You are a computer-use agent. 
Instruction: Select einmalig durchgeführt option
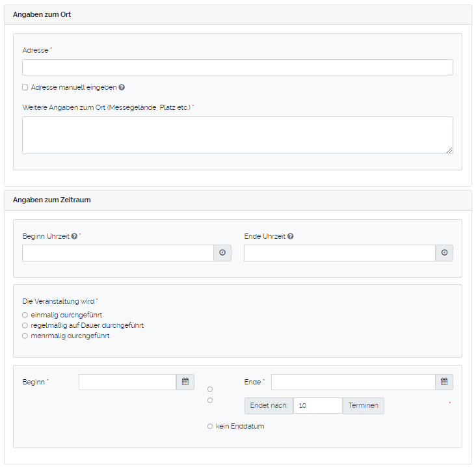pos(25,315)
